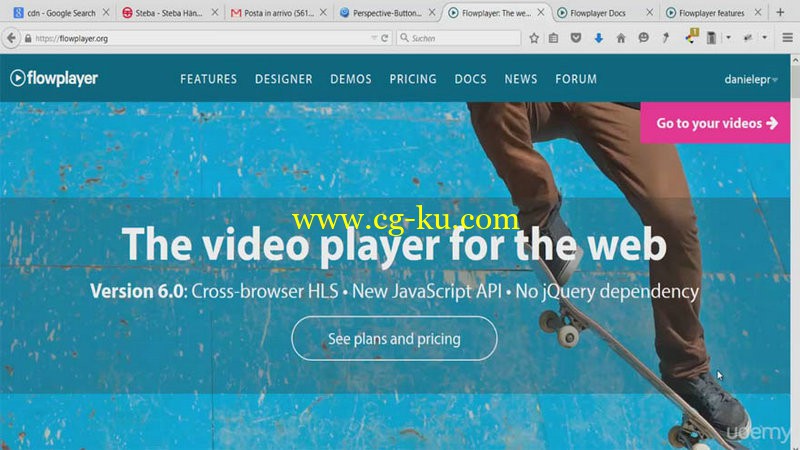Click the browser back arrow button
This screenshot has height=450, width=800.
coord(11,38)
